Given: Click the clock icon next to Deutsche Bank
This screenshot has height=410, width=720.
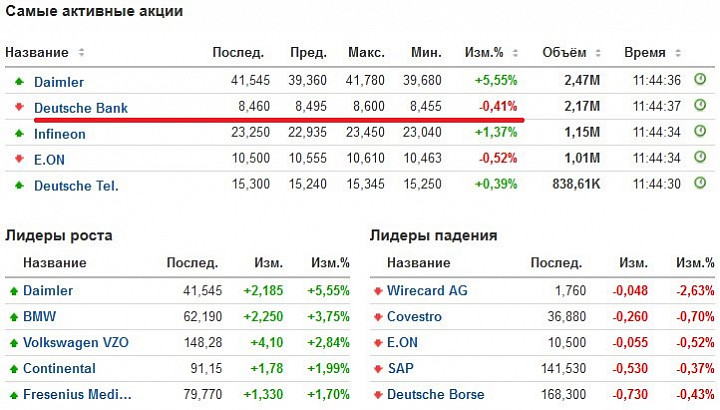Looking at the screenshot, I should (x=700, y=105).
